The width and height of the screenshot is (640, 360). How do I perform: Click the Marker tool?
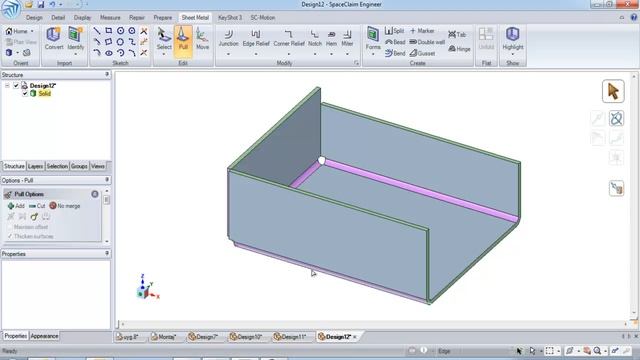(x=422, y=31)
